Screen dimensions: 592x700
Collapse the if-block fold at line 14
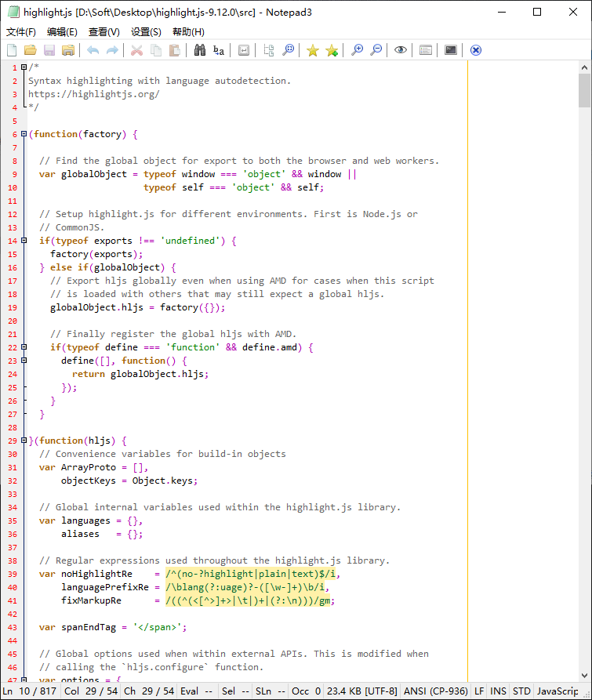tap(24, 241)
